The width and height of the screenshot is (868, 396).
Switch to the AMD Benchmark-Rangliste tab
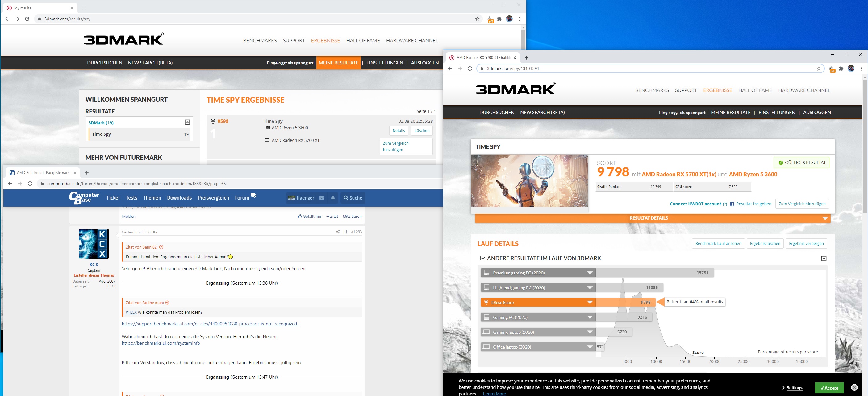pos(43,173)
